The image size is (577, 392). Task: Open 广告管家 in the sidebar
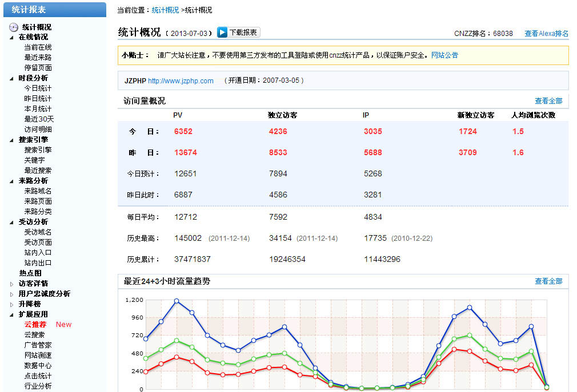click(x=38, y=345)
